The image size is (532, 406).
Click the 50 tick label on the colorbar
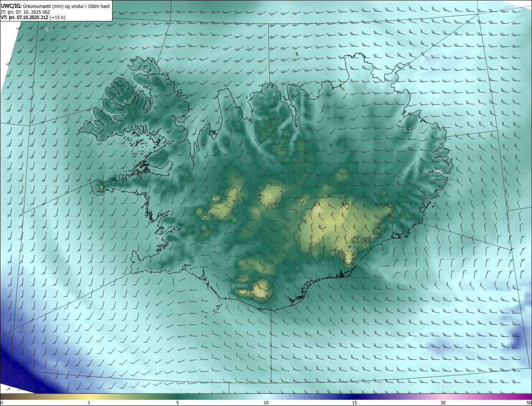pyautogui.click(x=529, y=403)
